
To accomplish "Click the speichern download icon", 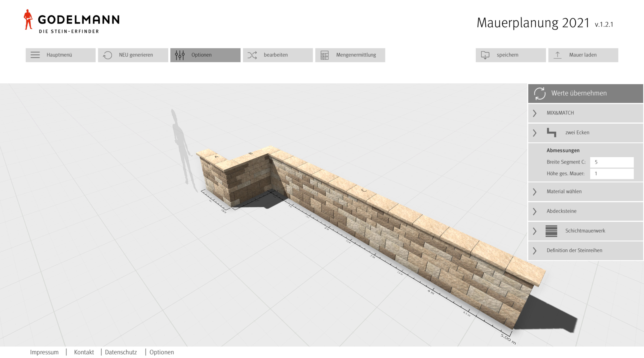I will tap(485, 55).
